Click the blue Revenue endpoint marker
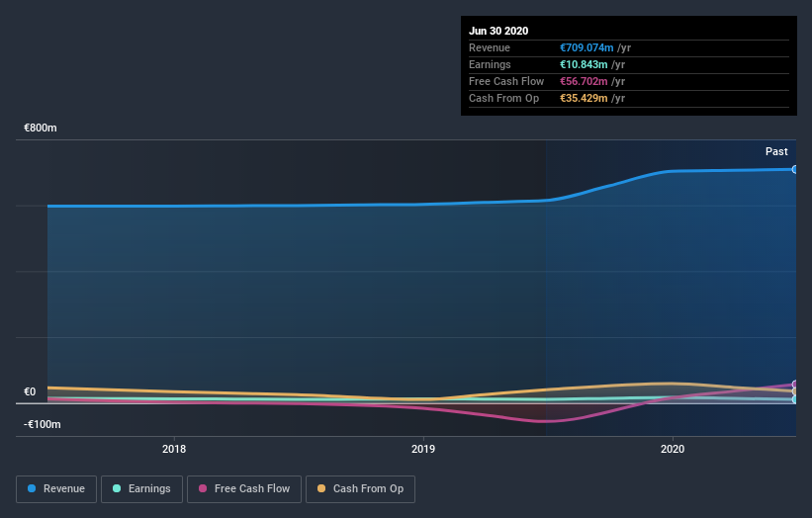 pos(794,169)
